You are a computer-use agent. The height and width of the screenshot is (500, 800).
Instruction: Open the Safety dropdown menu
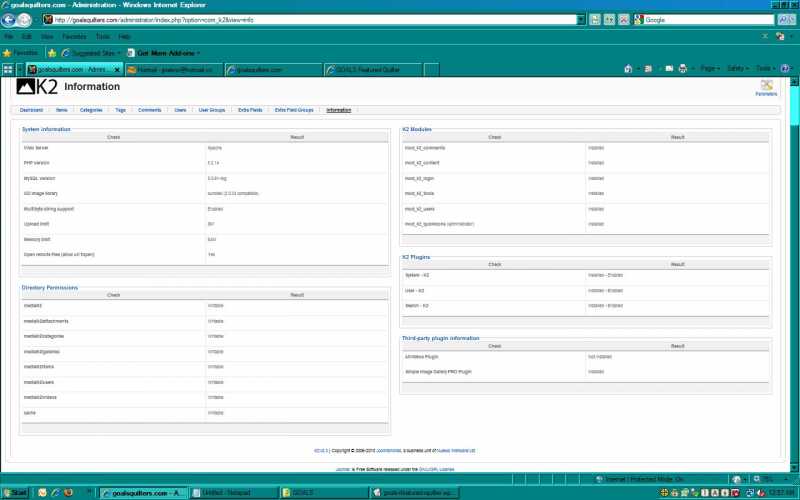click(x=738, y=69)
